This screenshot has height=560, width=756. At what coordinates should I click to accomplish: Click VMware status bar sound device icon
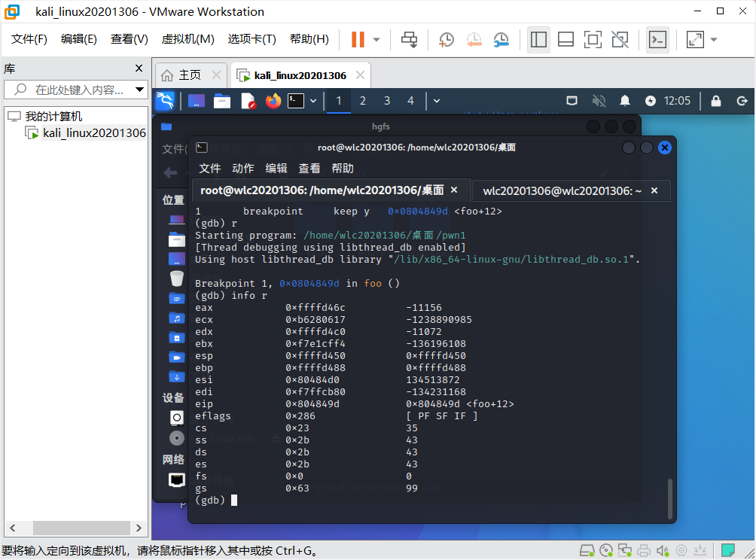663,550
